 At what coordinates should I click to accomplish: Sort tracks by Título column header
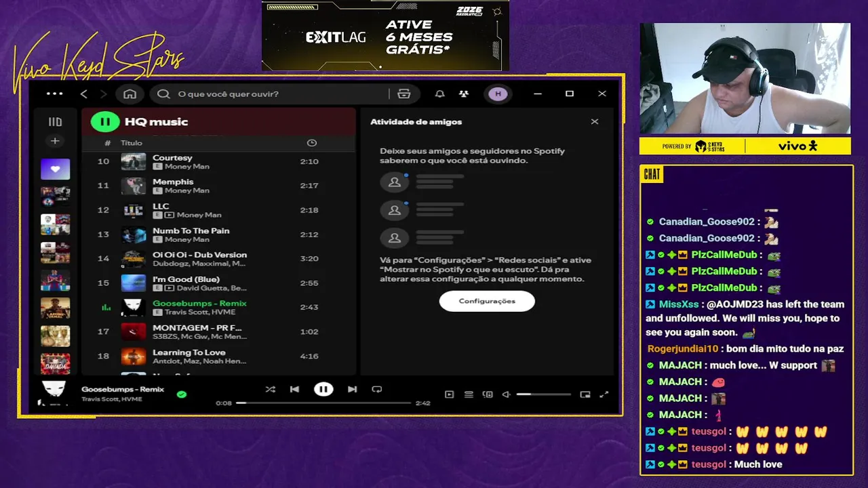coord(132,143)
